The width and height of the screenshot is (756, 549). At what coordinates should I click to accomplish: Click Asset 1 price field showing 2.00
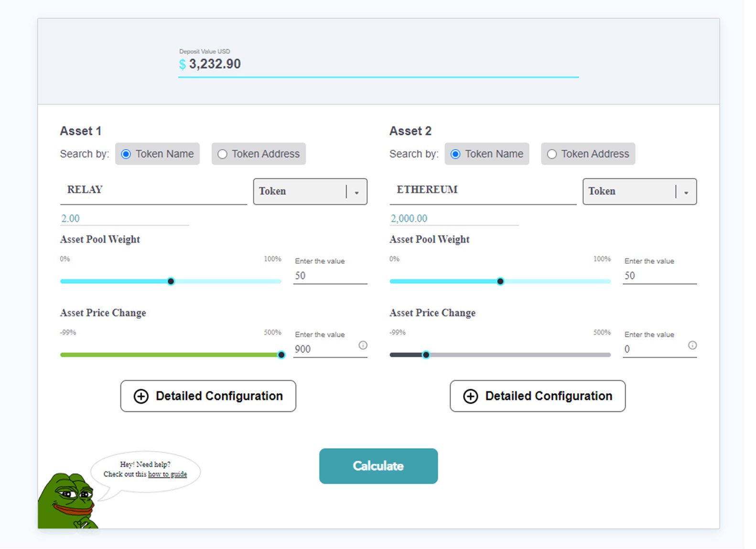tap(124, 218)
